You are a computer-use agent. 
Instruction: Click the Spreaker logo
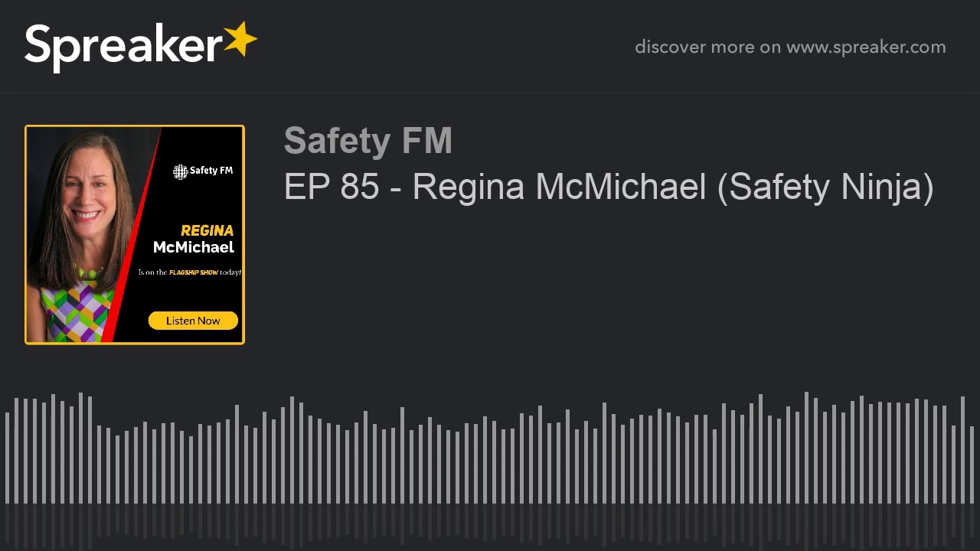tap(141, 47)
